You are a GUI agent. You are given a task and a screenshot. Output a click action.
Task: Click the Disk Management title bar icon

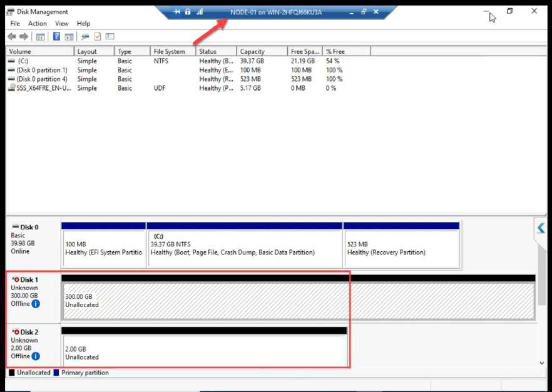click(11, 12)
